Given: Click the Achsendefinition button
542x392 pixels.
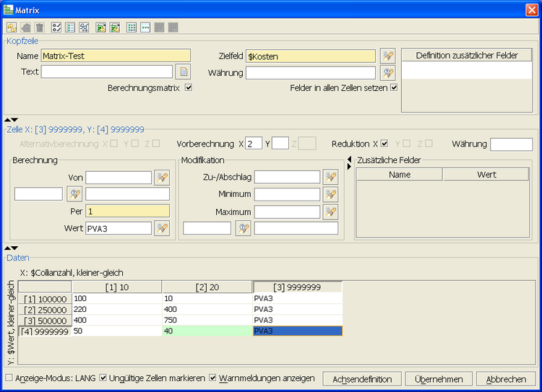Looking at the screenshot, I should click(362, 379).
